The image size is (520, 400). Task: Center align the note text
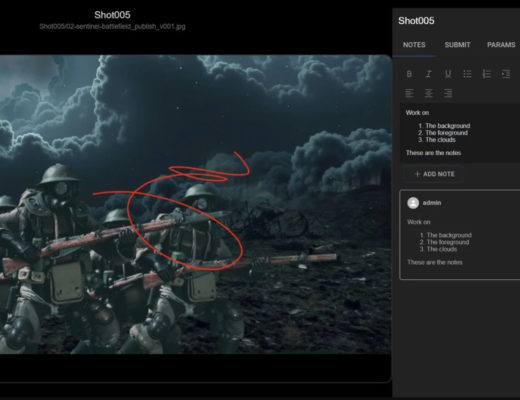(x=428, y=93)
